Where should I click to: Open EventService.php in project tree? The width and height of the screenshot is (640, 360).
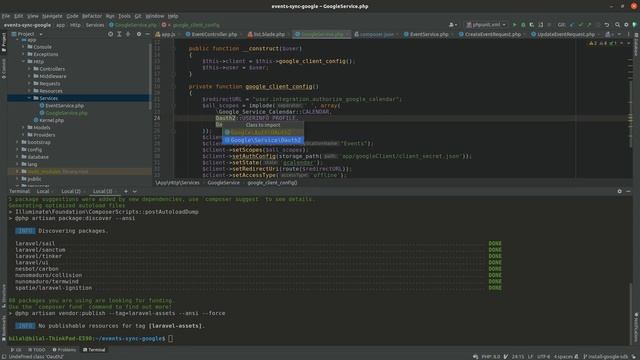(x=64, y=106)
